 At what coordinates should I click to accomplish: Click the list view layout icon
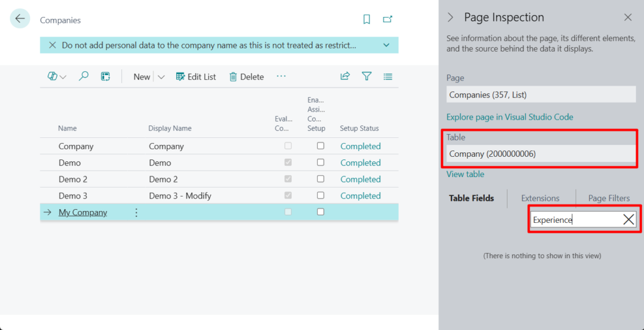click(388, 76)
